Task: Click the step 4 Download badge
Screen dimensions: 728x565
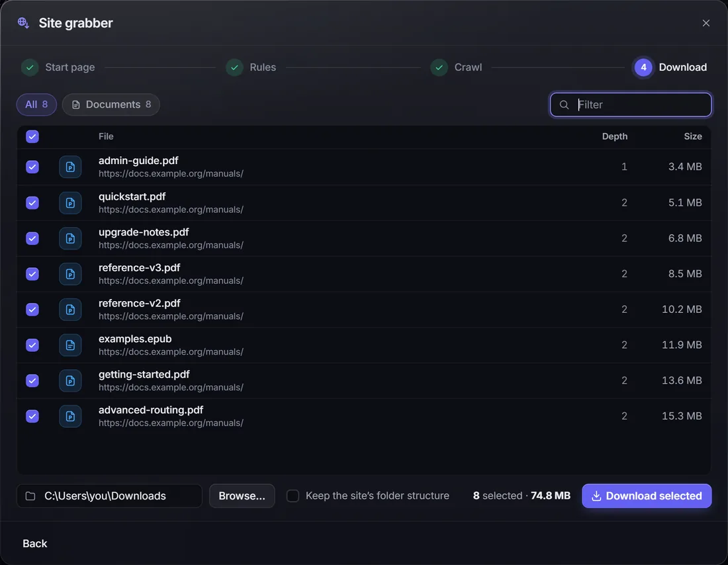Action: pos(643,67)
